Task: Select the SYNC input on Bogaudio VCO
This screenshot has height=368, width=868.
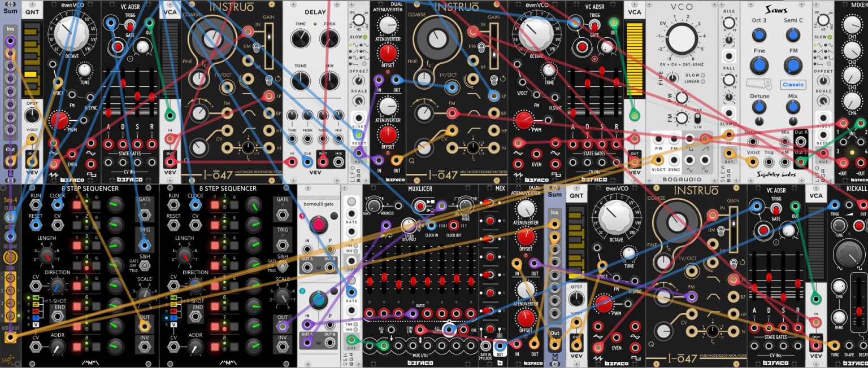Action: point(674,161)
